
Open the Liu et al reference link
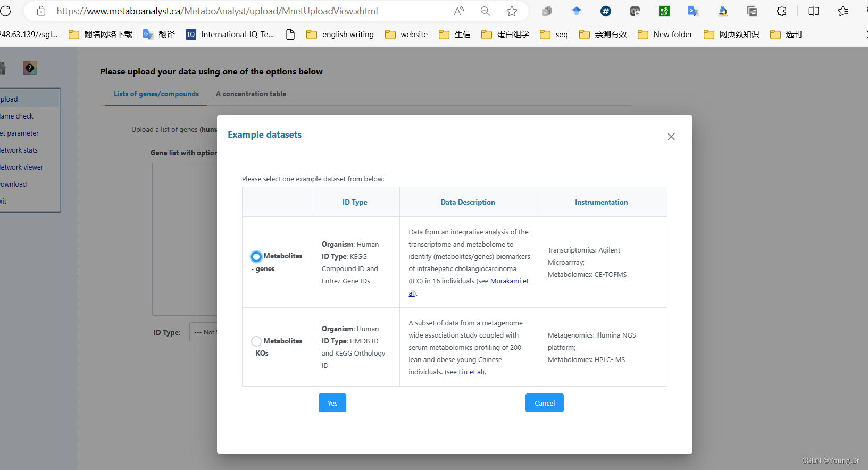click(x=471, y=372)
